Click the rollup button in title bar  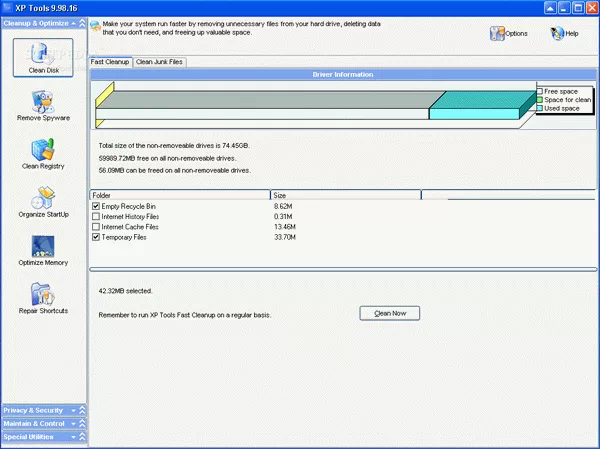(x=550, y=8)
